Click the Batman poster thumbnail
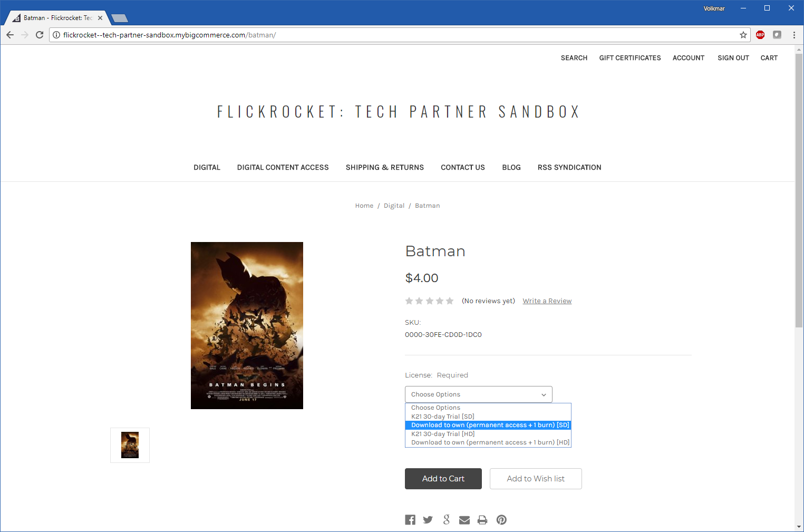The image size is (804, 532). pos(130,445)
